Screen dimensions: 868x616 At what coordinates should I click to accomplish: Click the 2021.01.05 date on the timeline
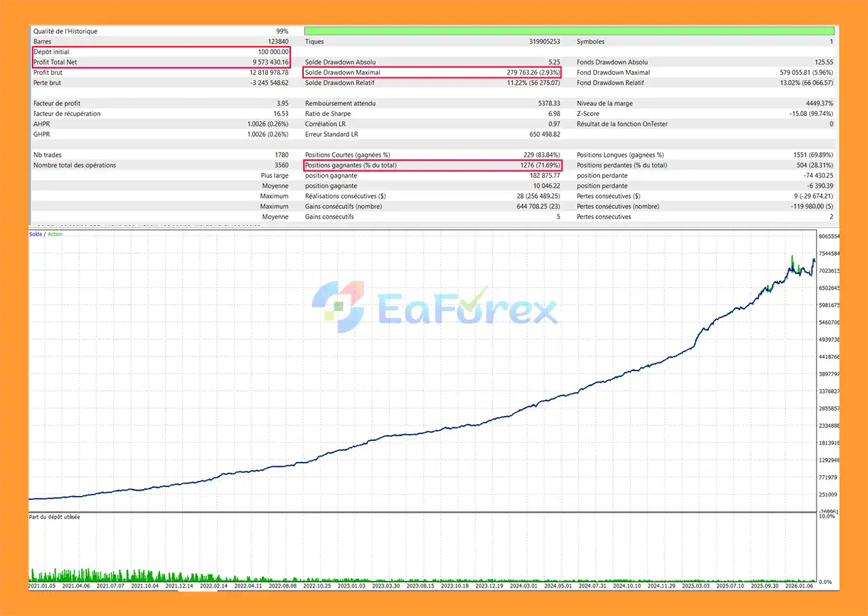tap(42, 585)
